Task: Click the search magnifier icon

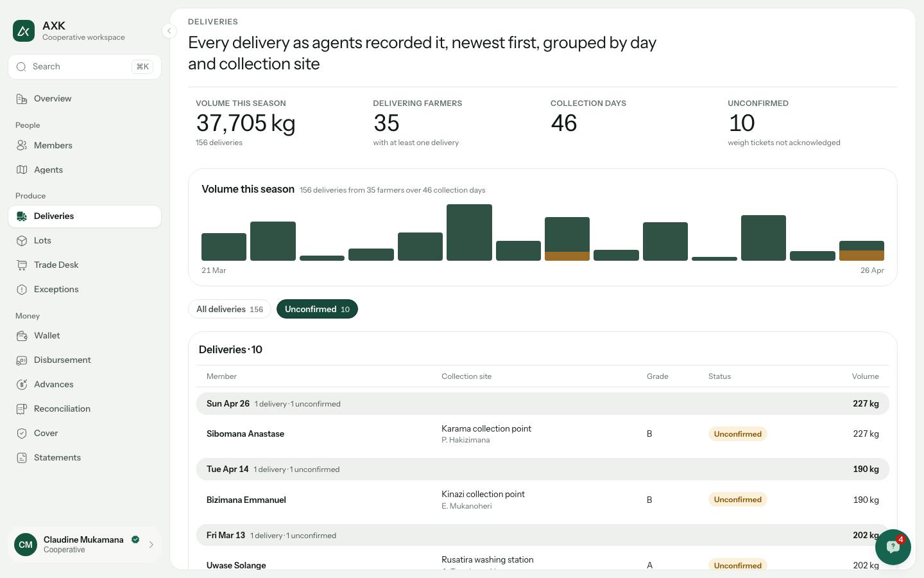Action: pos(21,67)
